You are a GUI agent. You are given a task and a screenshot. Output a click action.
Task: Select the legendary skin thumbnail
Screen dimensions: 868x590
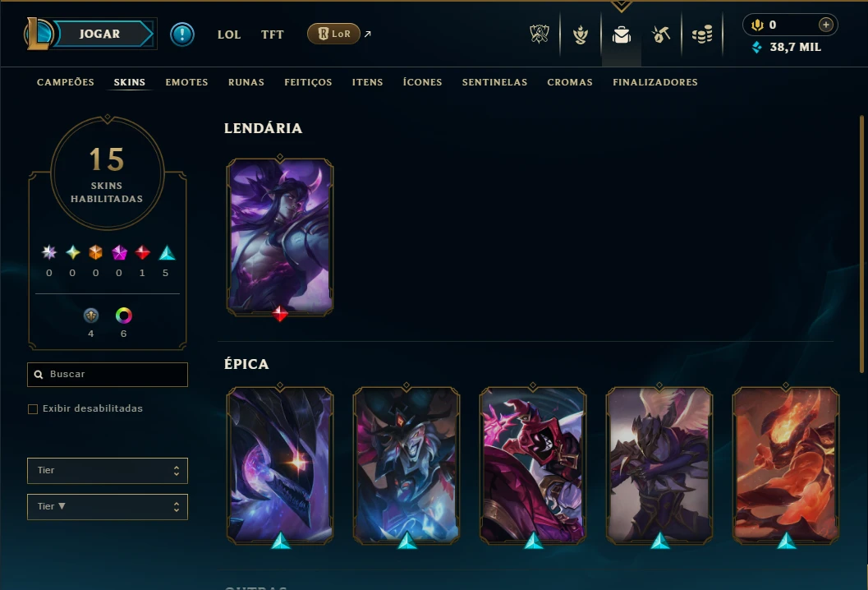click(x=280, y=237)
